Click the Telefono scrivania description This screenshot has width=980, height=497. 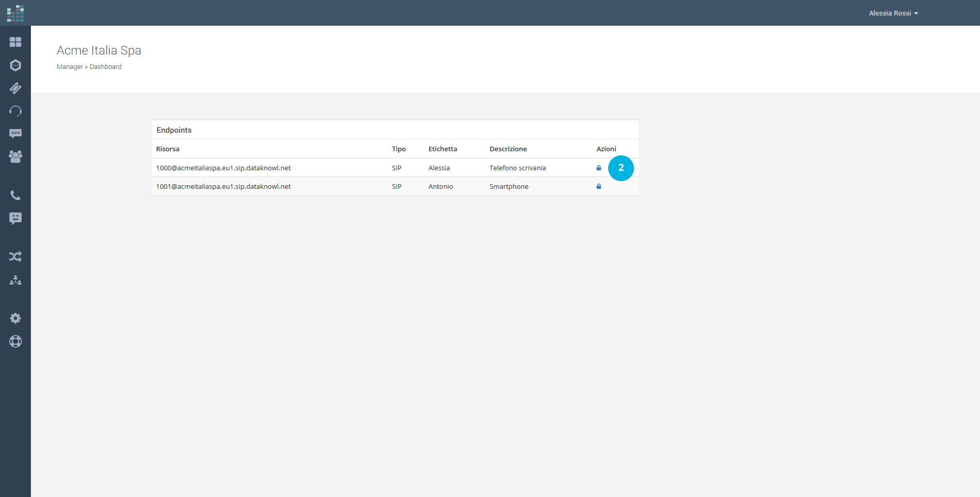(518, 168)
